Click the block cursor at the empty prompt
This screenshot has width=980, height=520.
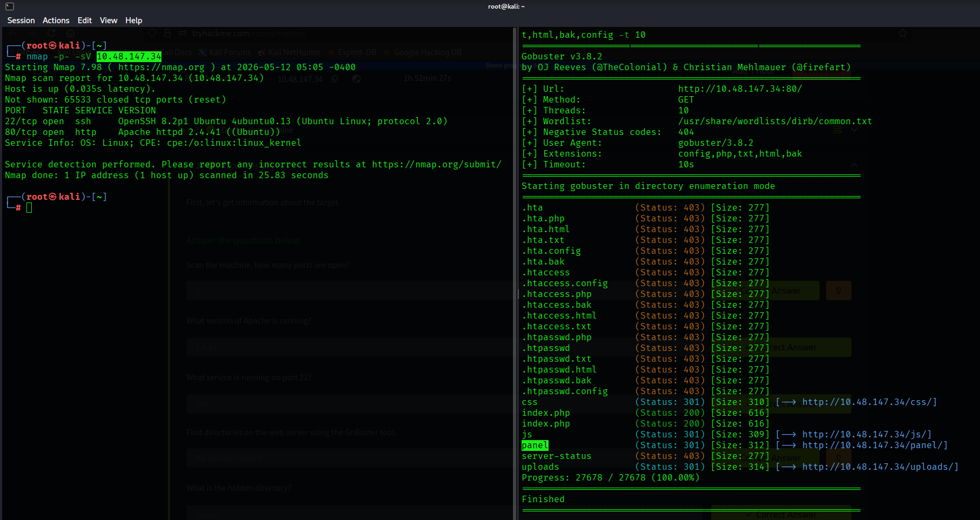point(29,207)
